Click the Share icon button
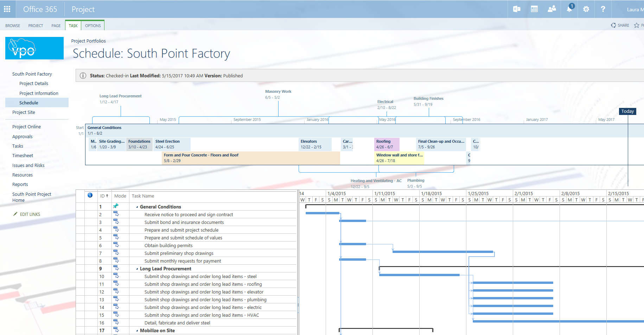 point(613,25)
